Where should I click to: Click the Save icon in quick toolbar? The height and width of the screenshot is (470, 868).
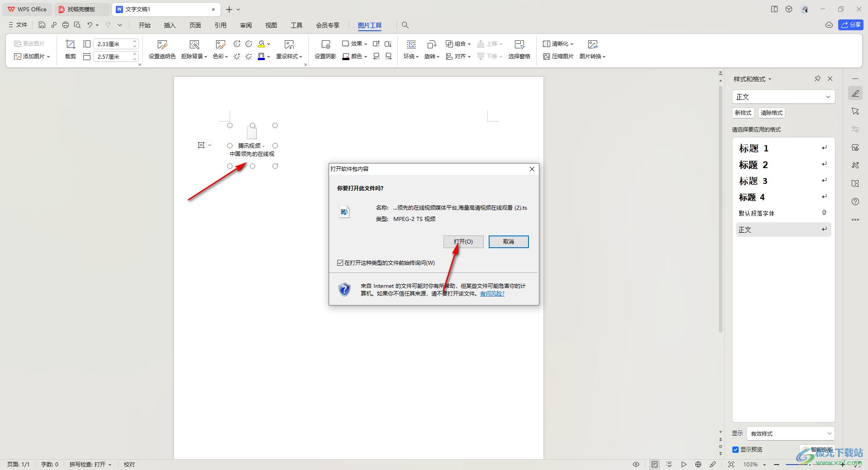(42, 25)
